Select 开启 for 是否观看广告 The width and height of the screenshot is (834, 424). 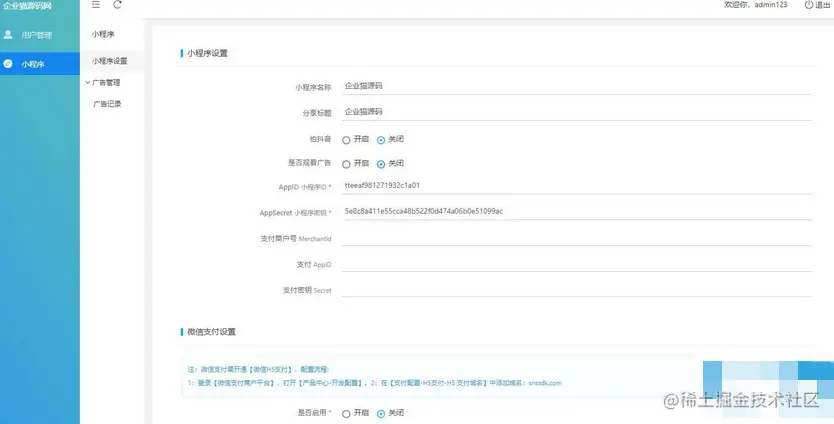346,164
